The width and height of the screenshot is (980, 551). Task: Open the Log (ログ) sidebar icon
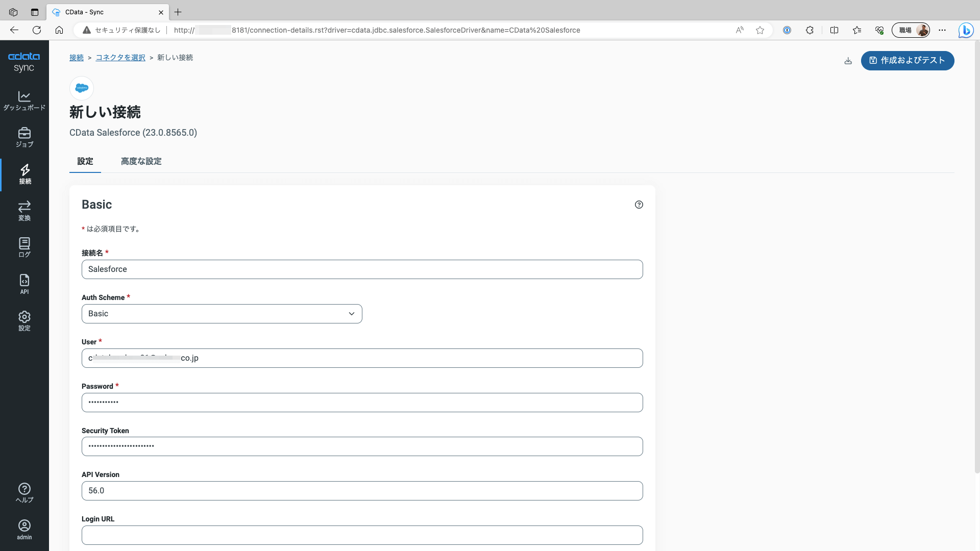point(24,247)
